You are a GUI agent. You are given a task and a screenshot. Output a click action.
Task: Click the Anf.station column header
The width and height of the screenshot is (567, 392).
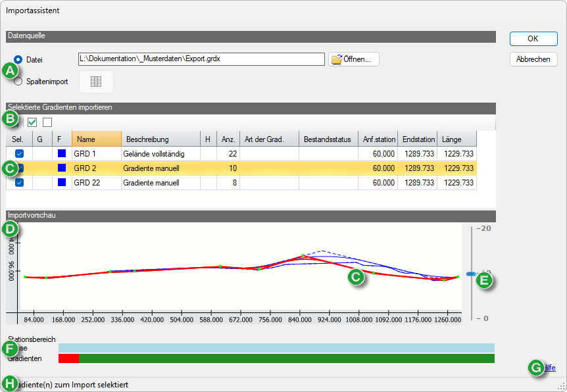tap(378, 139)
